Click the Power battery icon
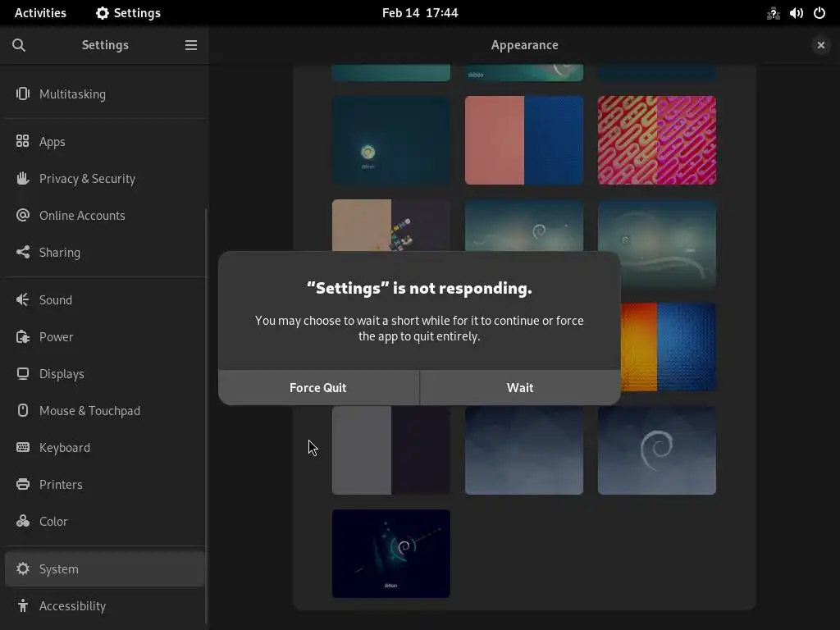 point(22,336)
